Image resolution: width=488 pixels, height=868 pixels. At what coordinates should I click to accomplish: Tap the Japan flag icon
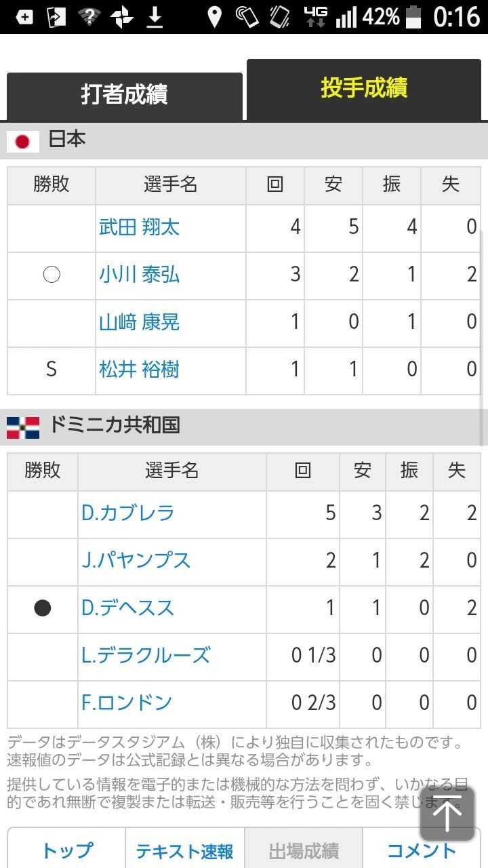[23, 141]
